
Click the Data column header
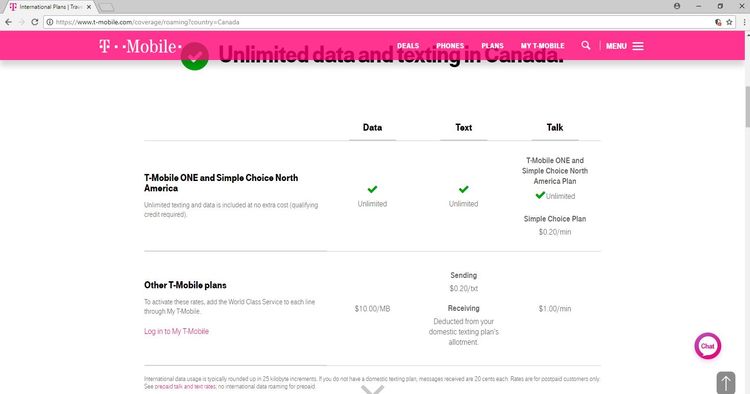(x=372, y=127)
